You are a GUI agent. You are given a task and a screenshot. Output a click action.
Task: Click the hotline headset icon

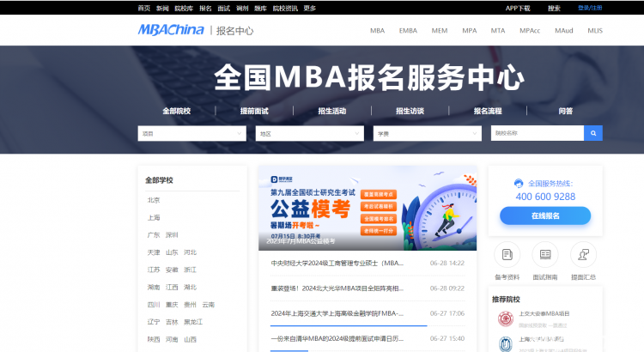[519, 183]
